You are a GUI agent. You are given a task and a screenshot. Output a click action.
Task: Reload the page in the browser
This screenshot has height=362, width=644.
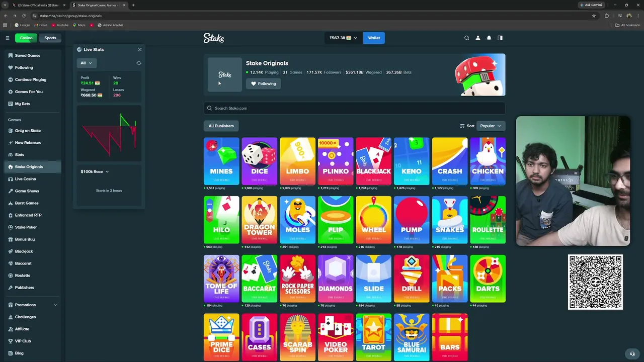pos(24,16)
